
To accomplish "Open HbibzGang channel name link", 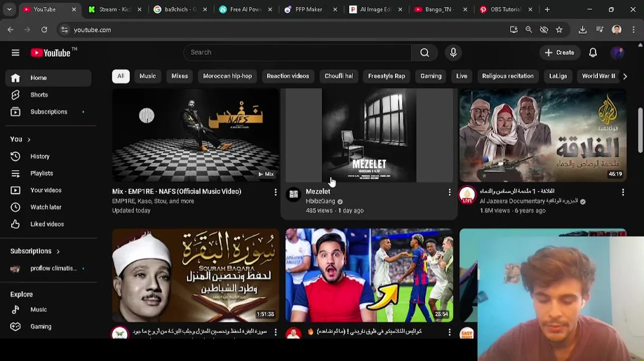I will tap(320, 201).
